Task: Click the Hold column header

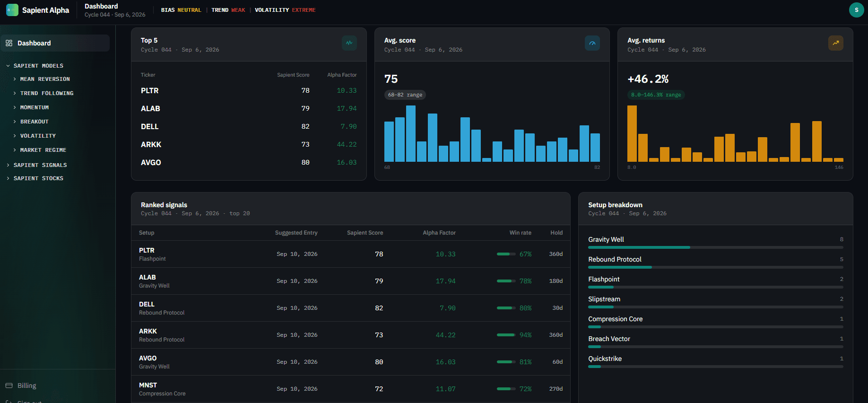Action: 556,233
